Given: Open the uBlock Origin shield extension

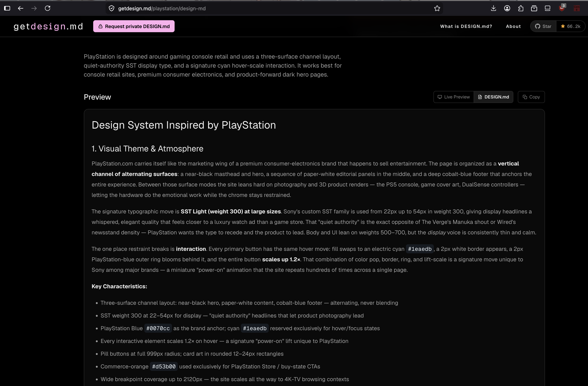Looking at the screenshot, I should (x=562, y=8).
